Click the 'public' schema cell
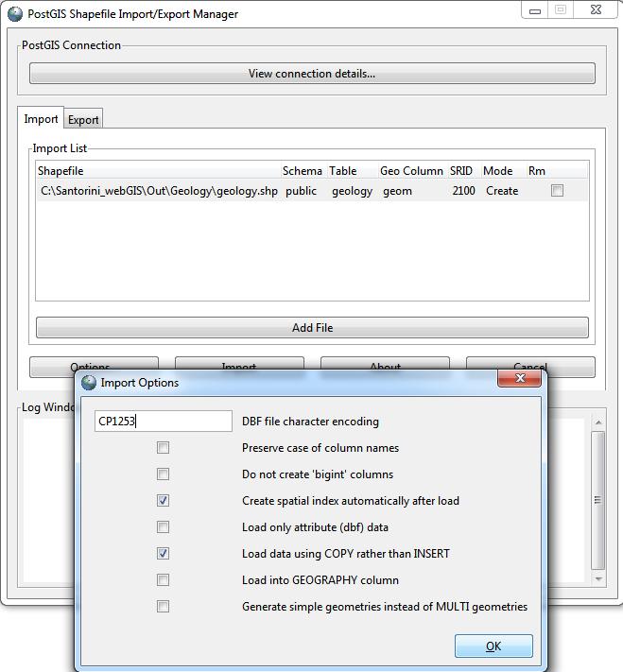This screenshot has width=623, height=672. coord(301,191)
